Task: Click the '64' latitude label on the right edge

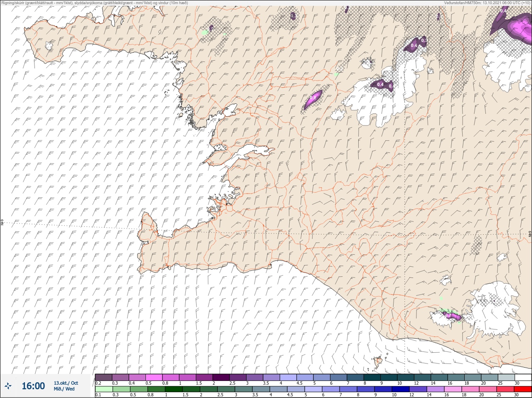Action: (530, 235)
